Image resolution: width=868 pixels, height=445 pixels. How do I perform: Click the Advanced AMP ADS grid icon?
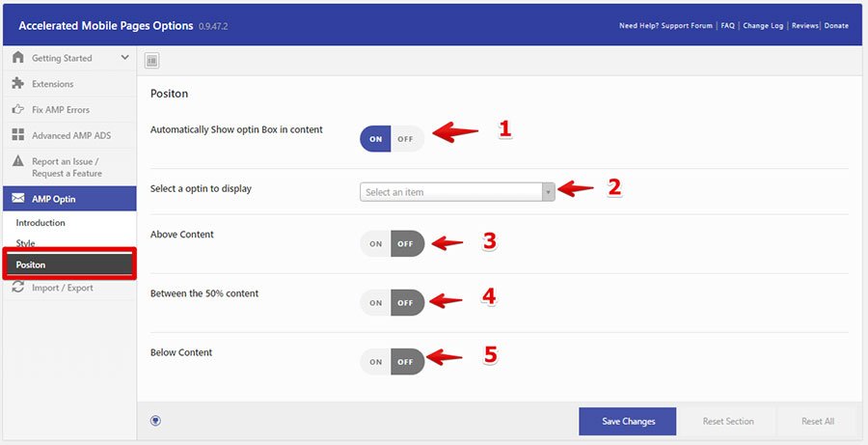18,135
